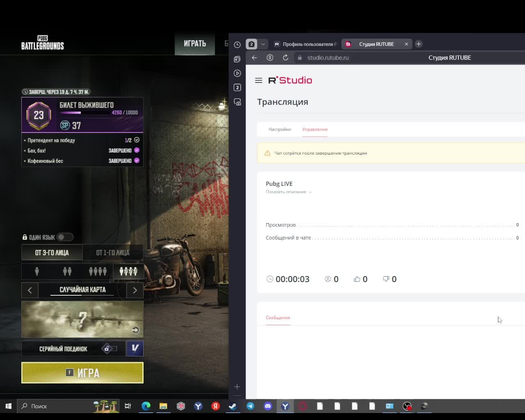Image resolution: width=525 pixels, height=420 pixels.
Task: Open the map details arrow on thumbnail
Action: coord(135,330)
